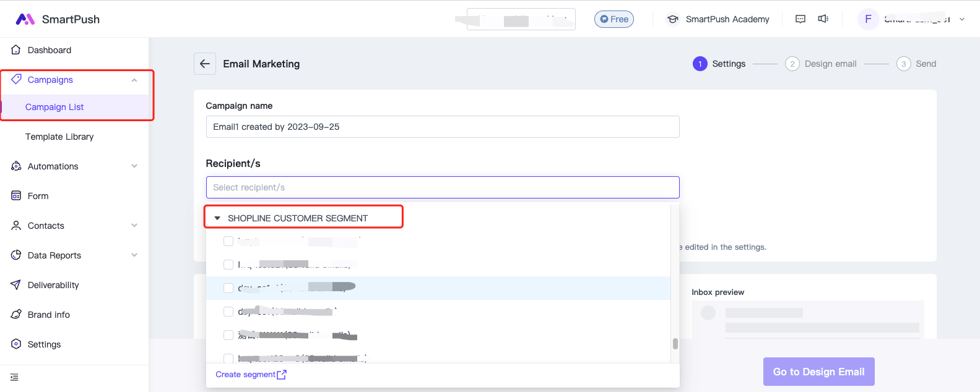Click the Deliverability paper plane icon
The image size is (980, 392).
tap(16, 285)
